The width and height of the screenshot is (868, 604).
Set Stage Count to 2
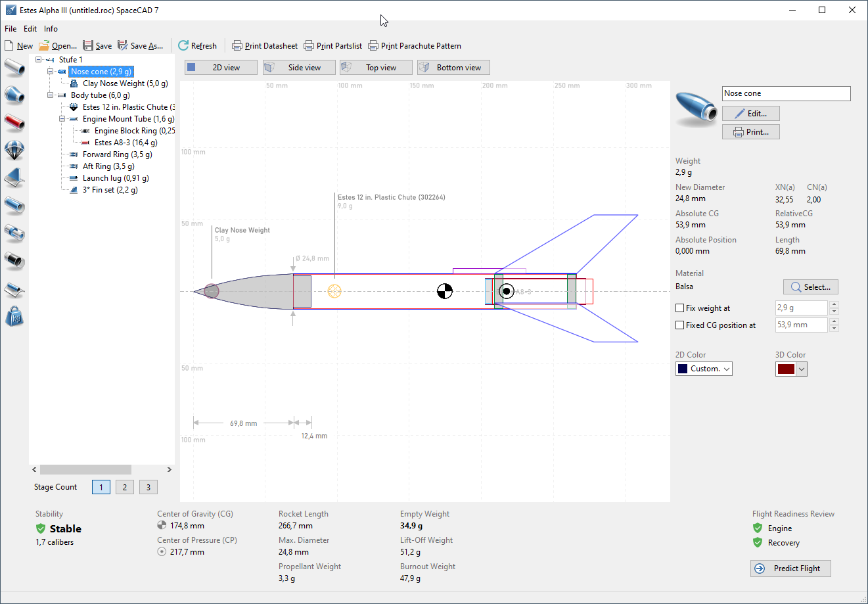[125, 487]
